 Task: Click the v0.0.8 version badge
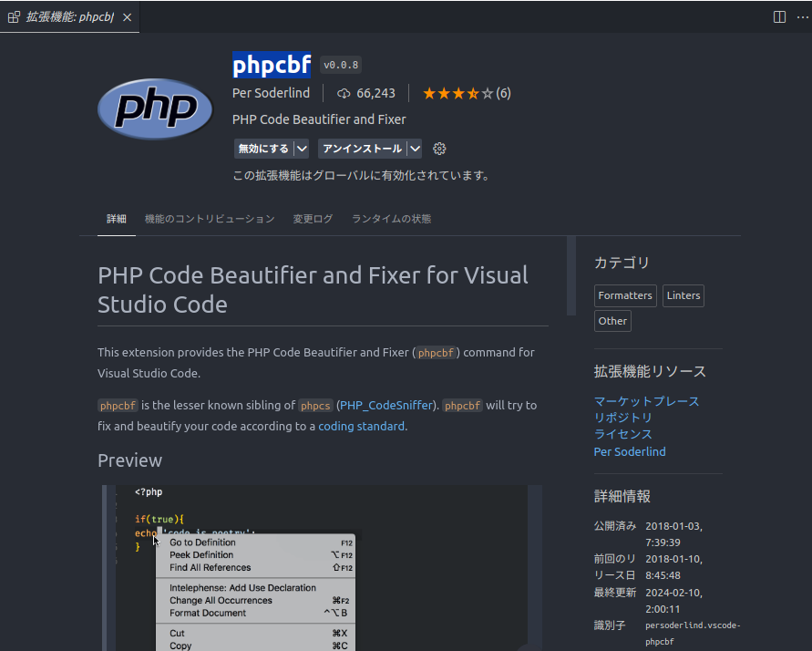pos(341,65)
